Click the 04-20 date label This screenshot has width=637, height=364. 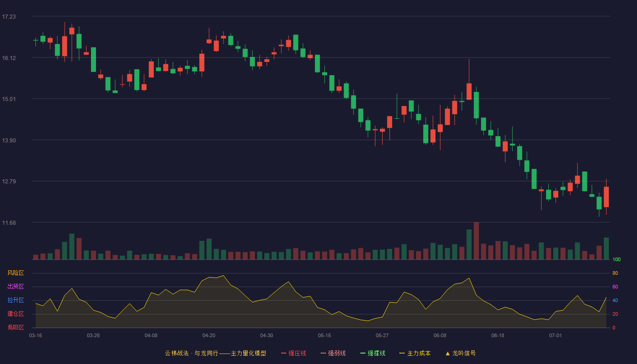coord(209,335)
